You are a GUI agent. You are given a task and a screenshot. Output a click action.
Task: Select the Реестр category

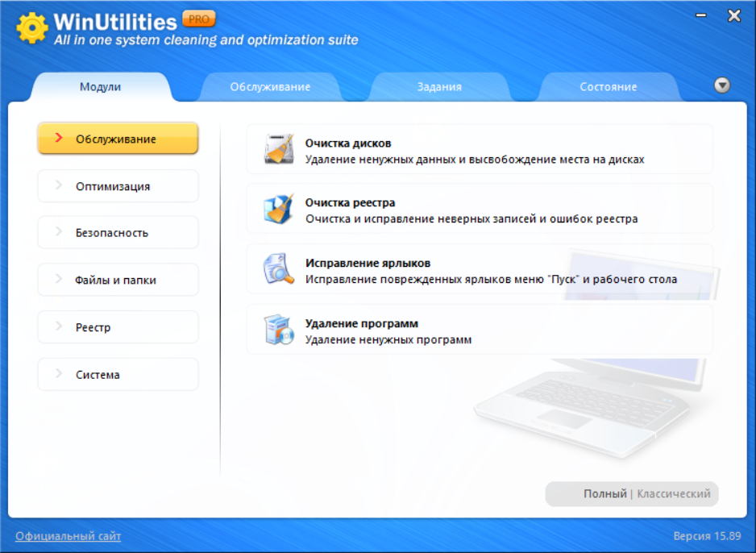(x=118, y=327)
